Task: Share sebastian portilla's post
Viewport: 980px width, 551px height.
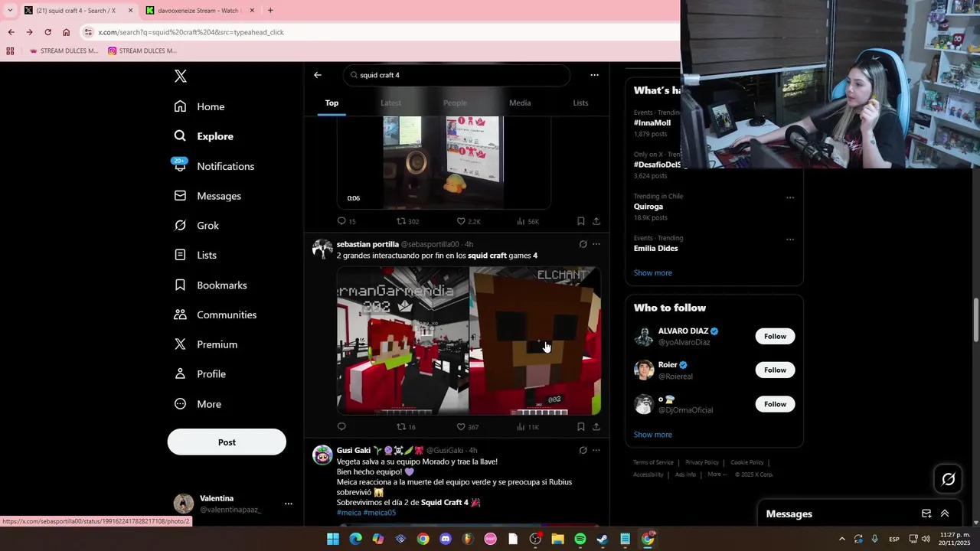Action: coord(596,427)
